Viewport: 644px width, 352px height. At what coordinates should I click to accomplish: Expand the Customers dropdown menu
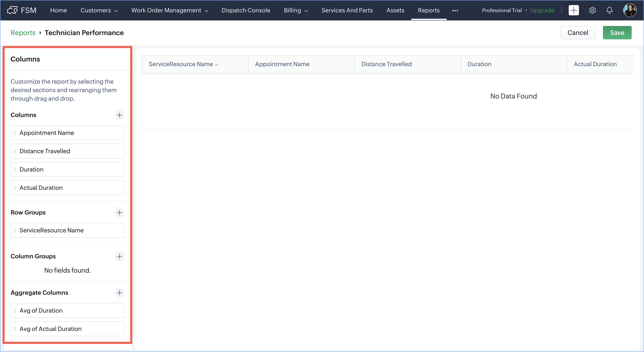tap(99, 10)
